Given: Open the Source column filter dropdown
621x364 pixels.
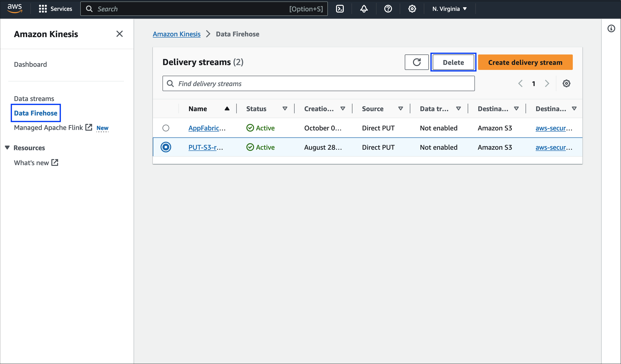Looking at the screenshot, I should tap(400, 108).
